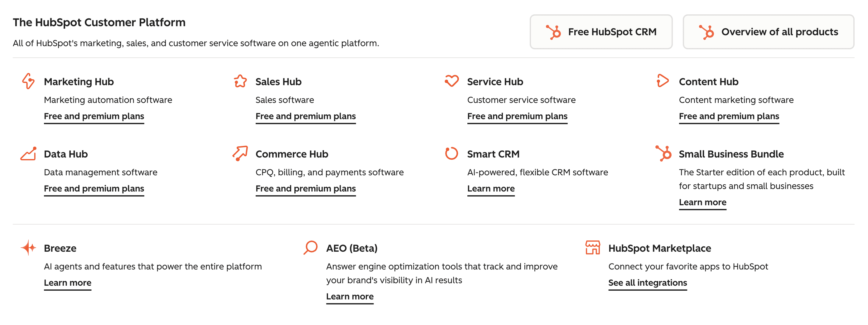The width and height of the screenshot is (868, 325).
Task: Open Overview of all products button
Action: pyautogui.click(x=769, y=32)
